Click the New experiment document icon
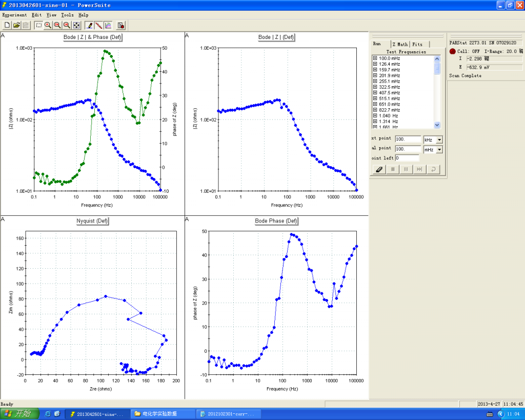 click(7, 25)
